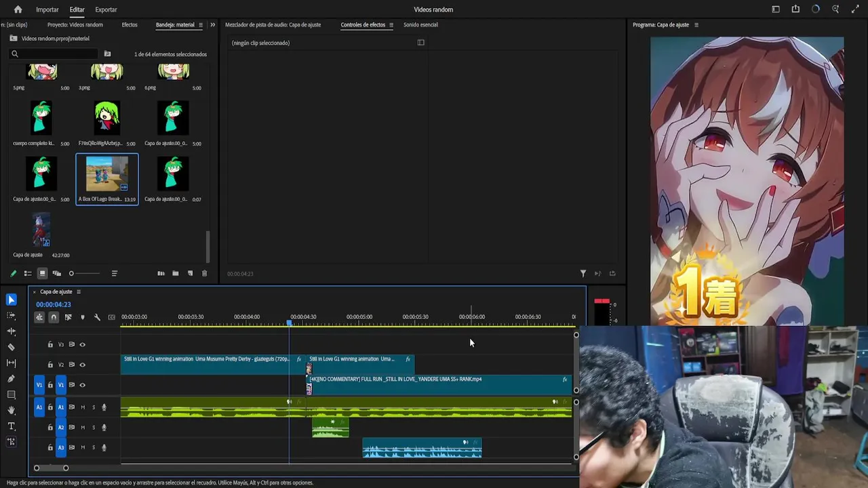Toggle closed captions CC track button
This screenshot has height=488, width=868.
[112, 317]
